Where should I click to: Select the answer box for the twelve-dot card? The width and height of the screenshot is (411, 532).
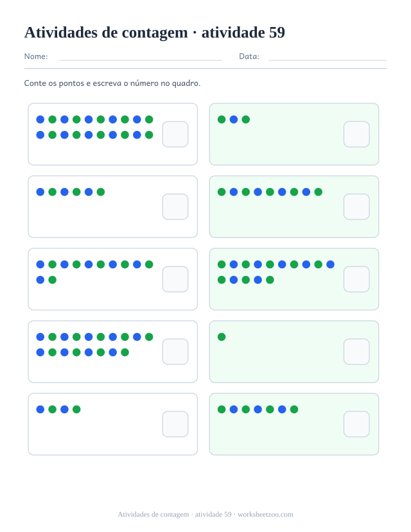pos(175,279)
